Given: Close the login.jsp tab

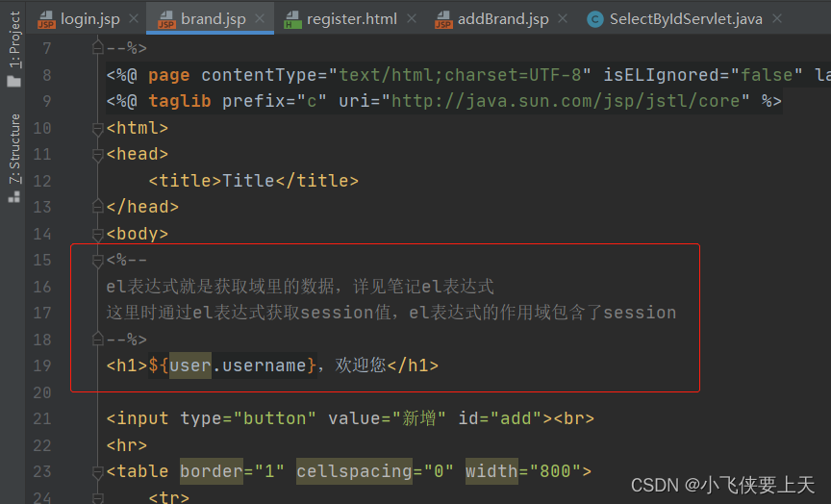Looking at the screenshot, I should point(134,18).
